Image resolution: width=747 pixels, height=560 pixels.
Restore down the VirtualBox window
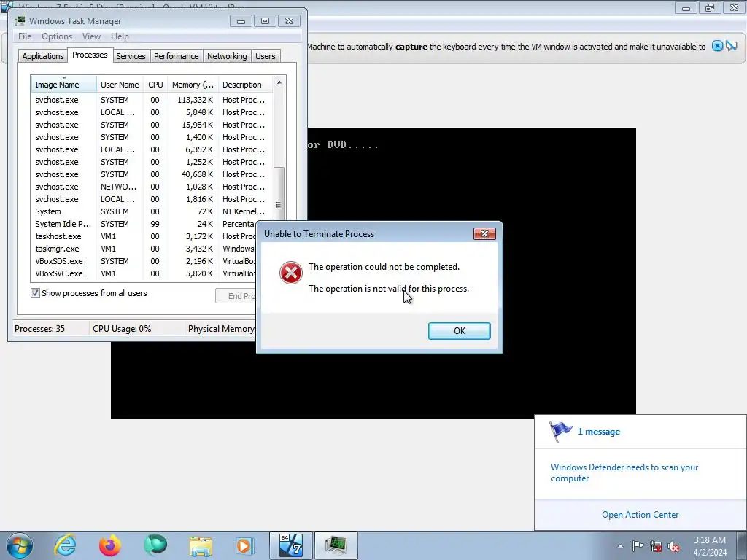click(710, 7)
